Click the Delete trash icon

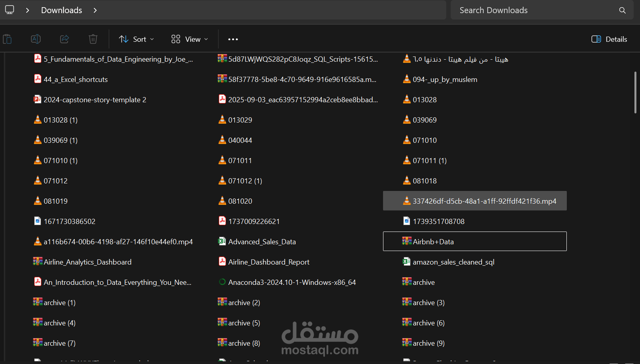click(93, 39)
